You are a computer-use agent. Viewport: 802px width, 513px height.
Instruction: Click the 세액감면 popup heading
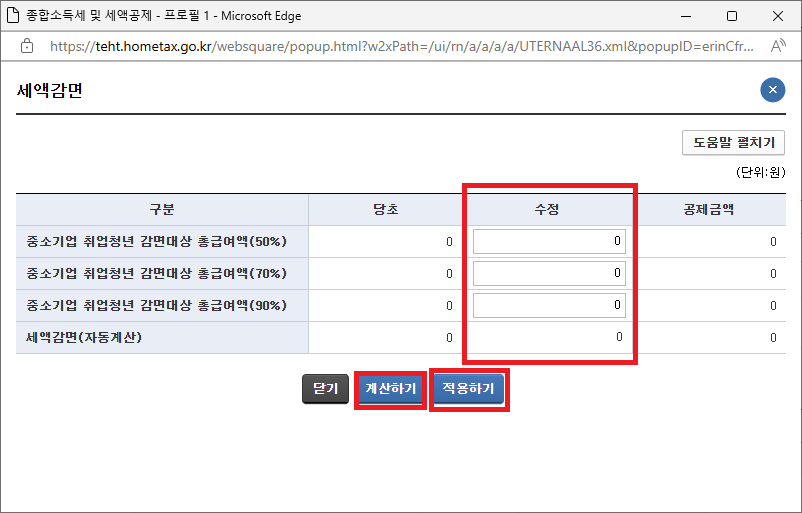click(x=50, y=91)
